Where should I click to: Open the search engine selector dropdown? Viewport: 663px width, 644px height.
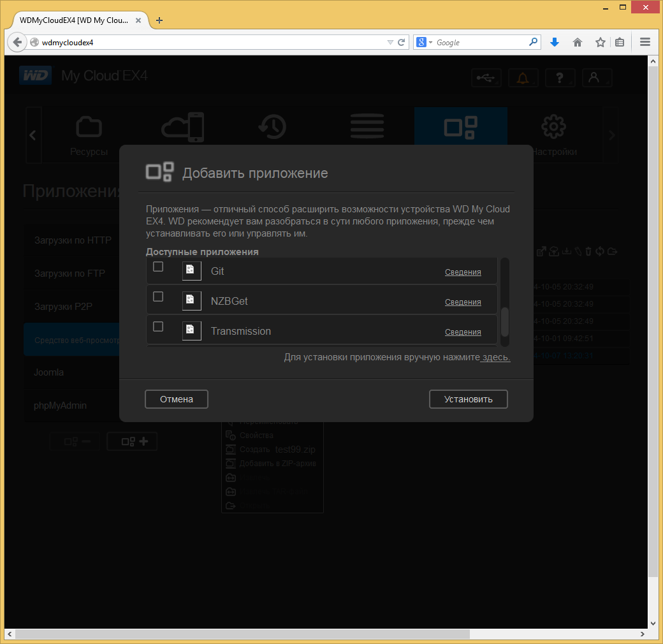click(425, 42)
